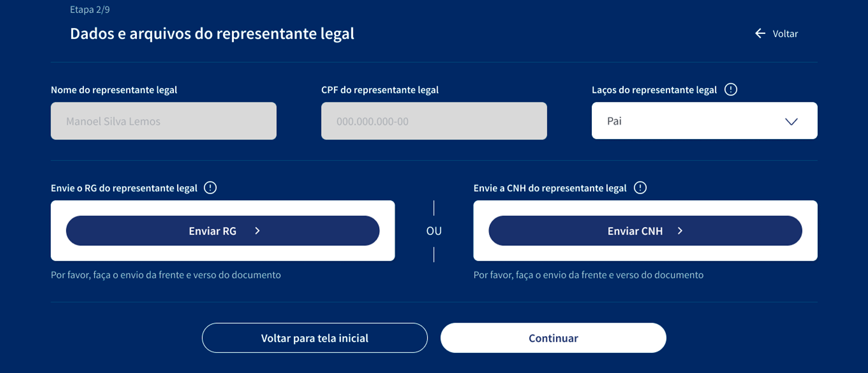Click the Continuar button
The width and height of the screenshot is (868, 373).
click(553, 338)
